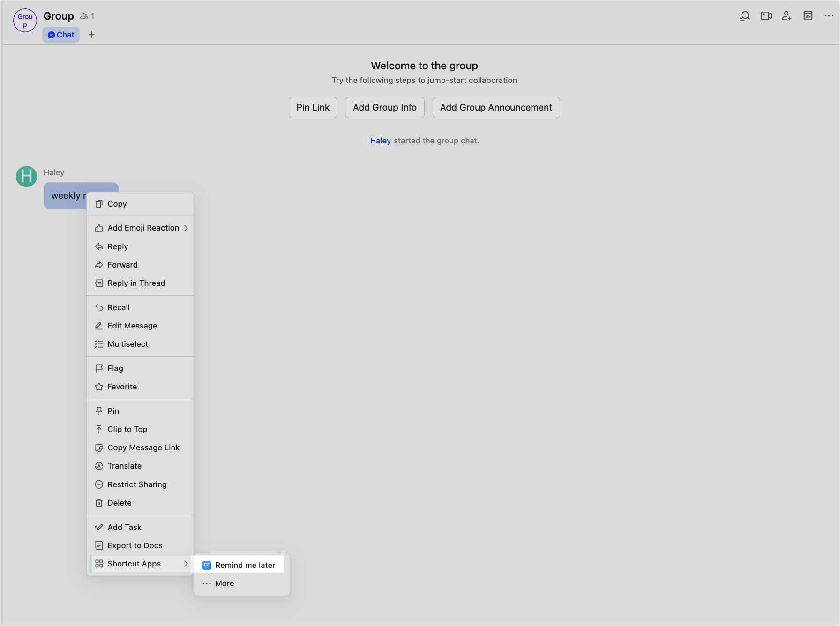Open More under shortcut apps
The height and width of the screenshot is (626, 840).
click(x=225, y=583)
